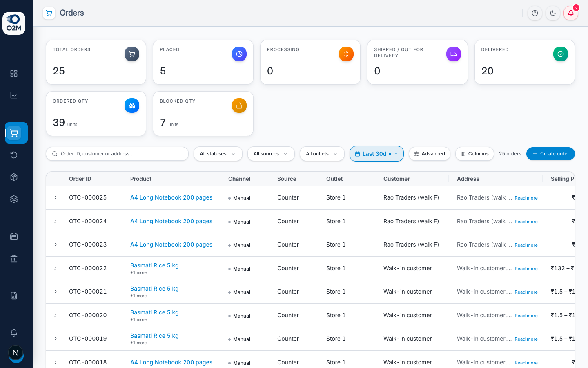This screenshot has height=368, width=588.
Task: Expand row OTC-000019
Action: point(56,339)
